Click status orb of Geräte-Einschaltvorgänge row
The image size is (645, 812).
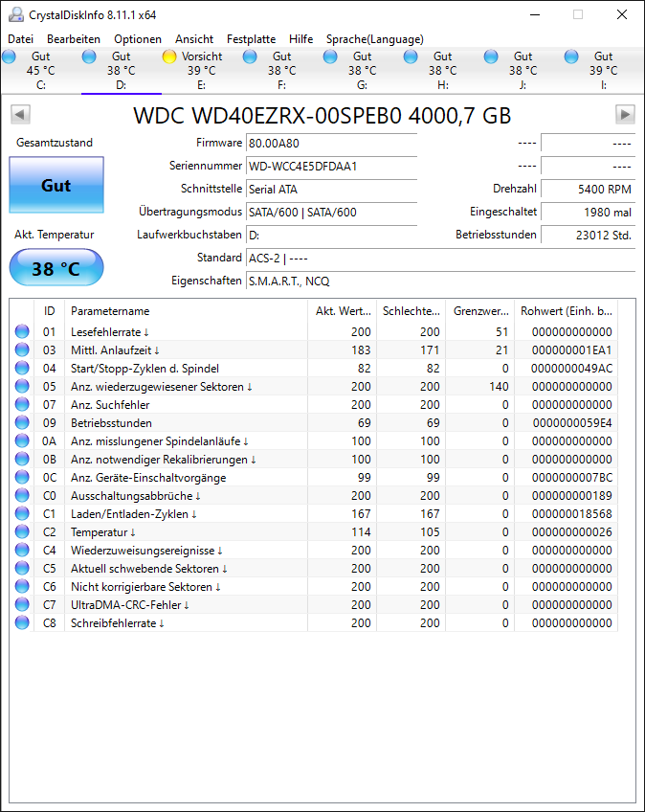pos(22,477)
